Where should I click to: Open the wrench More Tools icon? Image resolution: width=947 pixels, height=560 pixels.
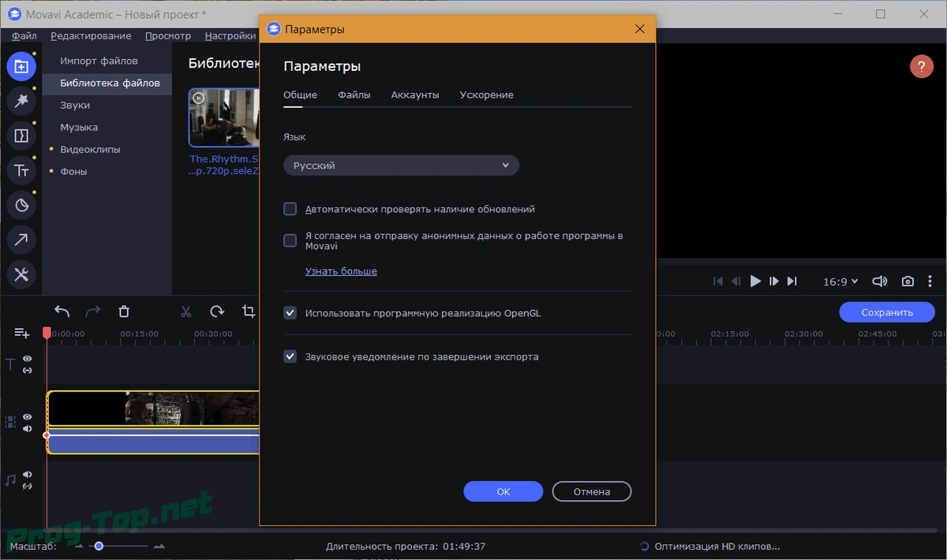(x=21, y=274)
